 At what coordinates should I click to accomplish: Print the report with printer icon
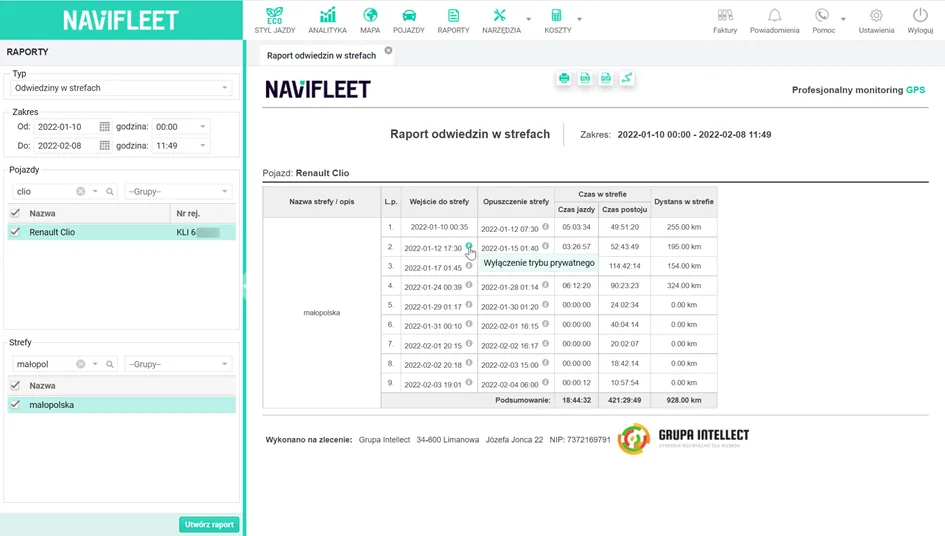(564, 78)
